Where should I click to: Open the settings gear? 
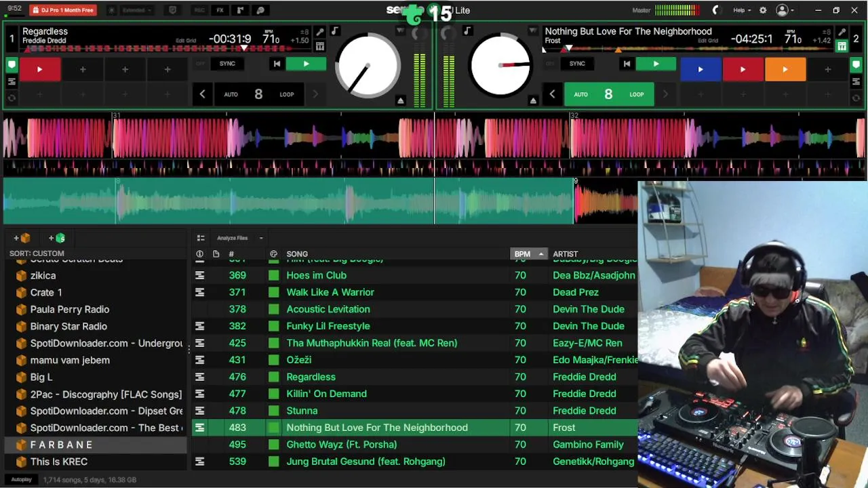763,10
